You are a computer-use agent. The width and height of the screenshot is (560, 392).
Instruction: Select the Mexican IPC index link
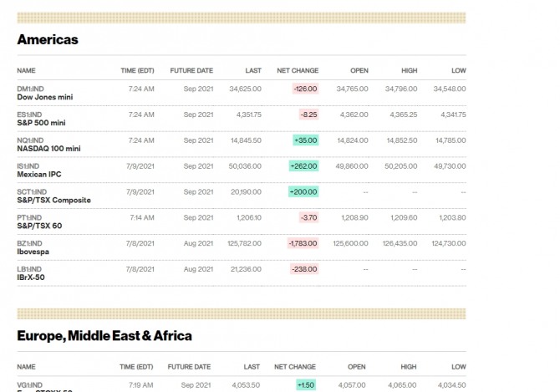[x=38, y=175]
